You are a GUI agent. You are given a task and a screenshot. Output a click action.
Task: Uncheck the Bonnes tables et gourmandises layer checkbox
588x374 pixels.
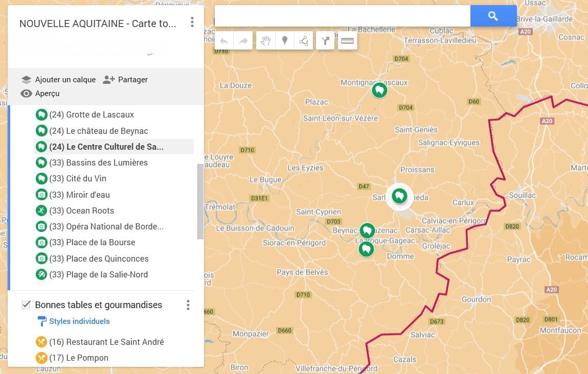coord(26,305)
